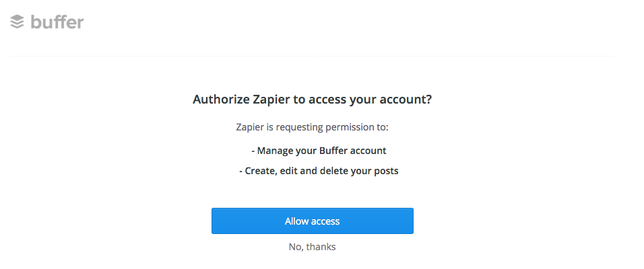644x269 pixels.
Task: Click the word 'Zapier' in the bold heading
Action: tap(270, 100)
